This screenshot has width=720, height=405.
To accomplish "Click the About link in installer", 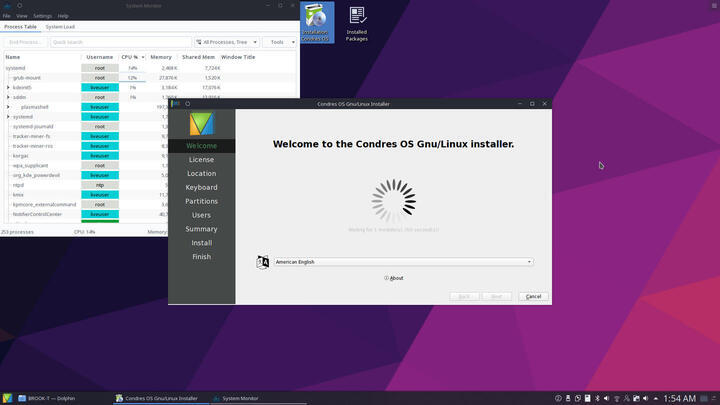I will (x=394, y=278).
